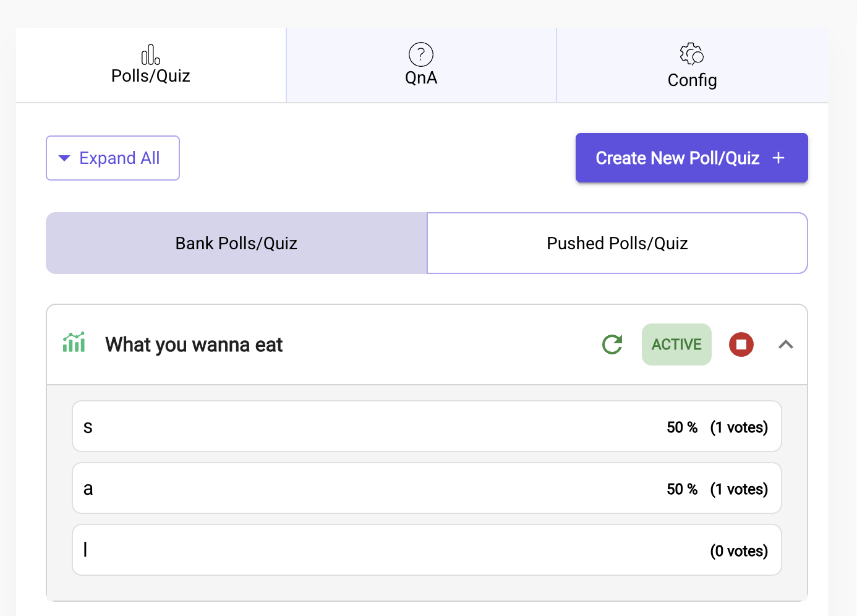
Task: Refresh the 'What you wanna eat' poll
Action: pos(612,344)
